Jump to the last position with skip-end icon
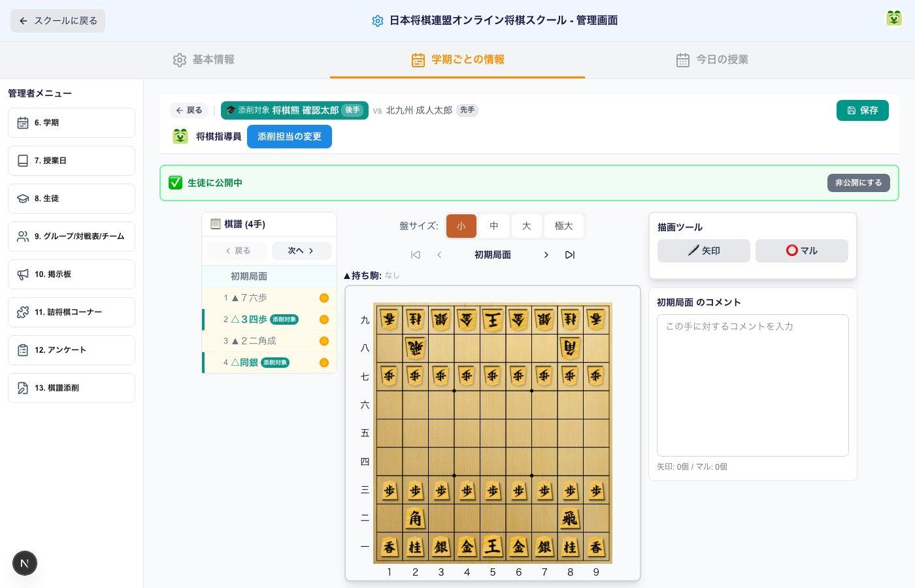The width and height of the screenshot is (915, 588). (x=570, y=255)
